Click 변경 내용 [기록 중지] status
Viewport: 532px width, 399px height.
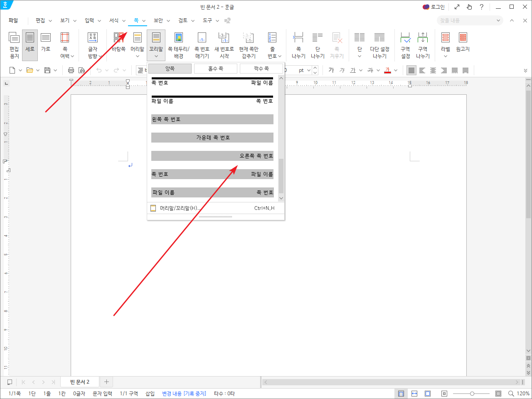184,394
